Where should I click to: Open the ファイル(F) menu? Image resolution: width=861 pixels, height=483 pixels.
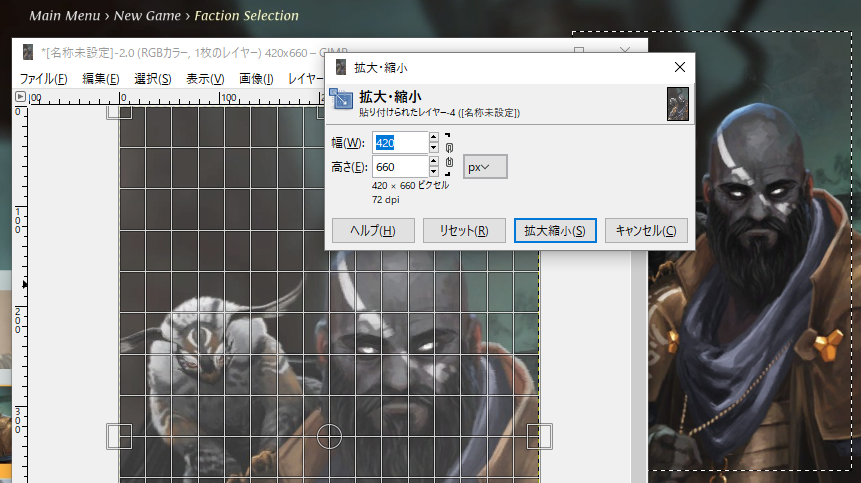(43, 79)
